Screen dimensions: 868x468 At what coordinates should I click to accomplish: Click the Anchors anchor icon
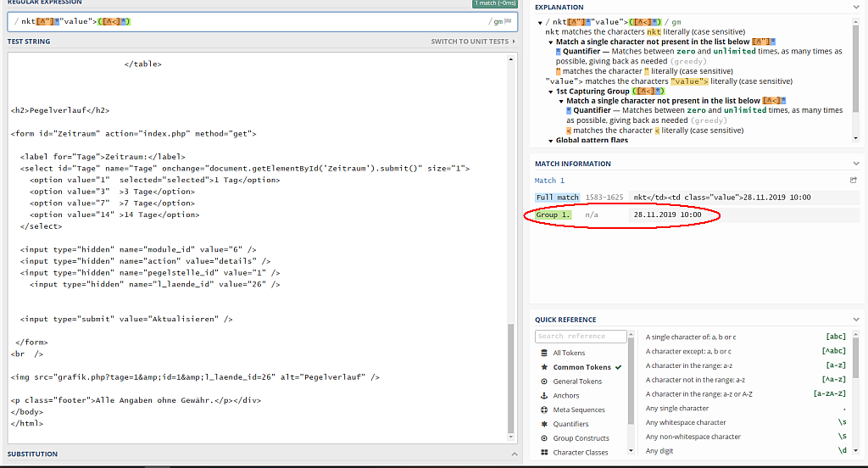coord(543,395)
